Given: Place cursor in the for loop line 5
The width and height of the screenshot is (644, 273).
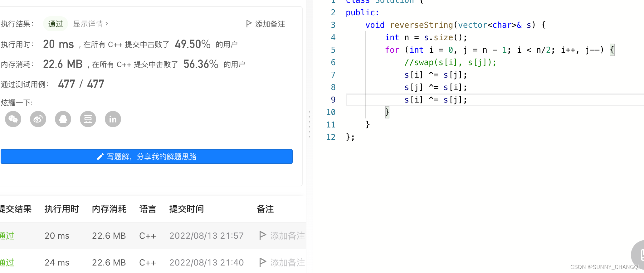Looking at the screenshot, I should point(499,50).
